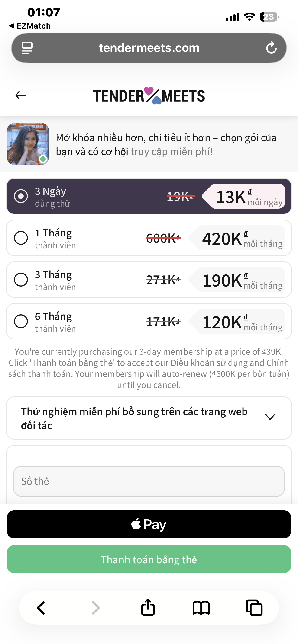Open Safari bookmarks book icon
The image size is (298, 644).
tap(201, 608)
